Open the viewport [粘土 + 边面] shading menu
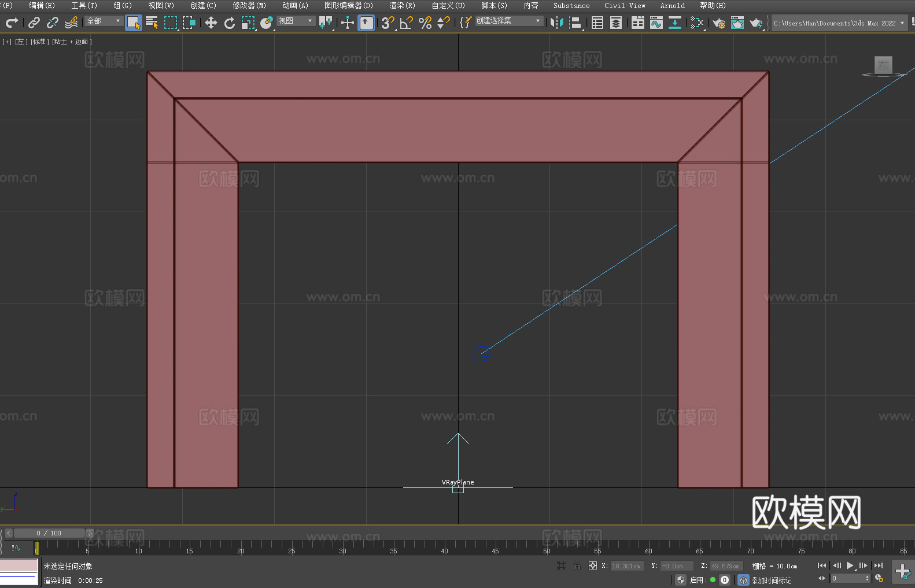The height and width of the screenshot is (588, 915). [72, 42]
